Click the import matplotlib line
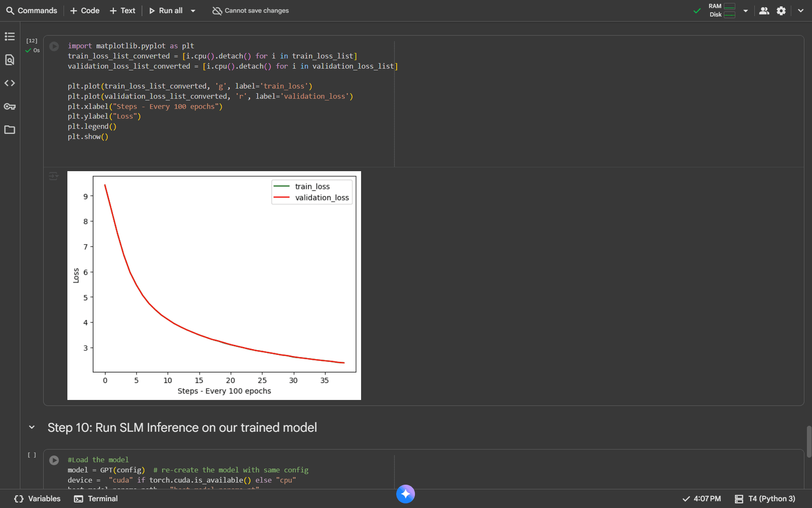Screen dimensions: 812x508 click(x=131, y=46)
